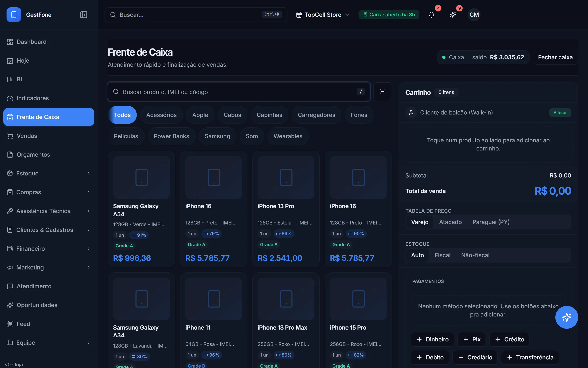Click the Equipe briefcase icon
The height and width of the screenshot is (368, 588).
pos(10,342)
